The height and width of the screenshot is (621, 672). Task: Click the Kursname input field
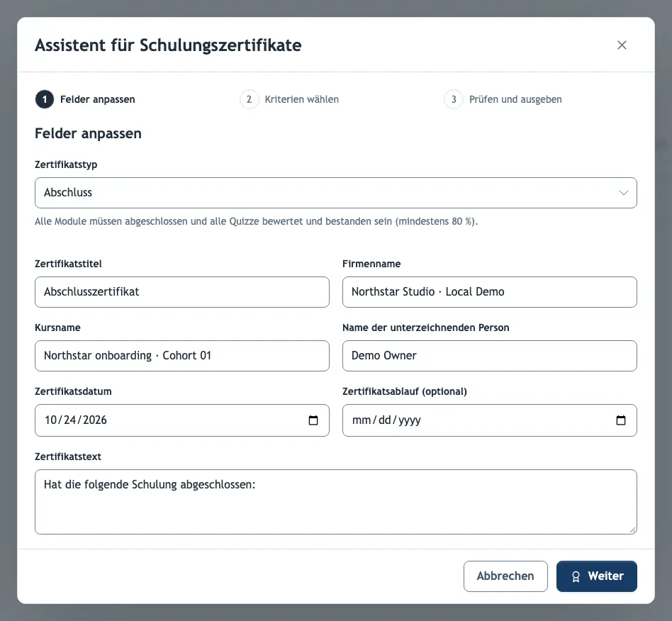(181, 356)
